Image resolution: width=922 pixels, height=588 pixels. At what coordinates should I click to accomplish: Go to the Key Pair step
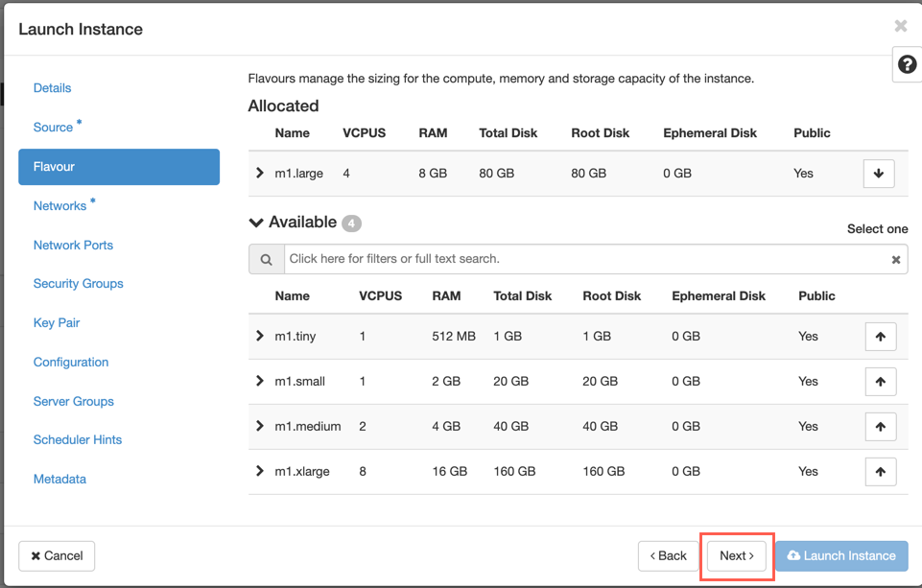pyautogui.click(x=57, y=323)
